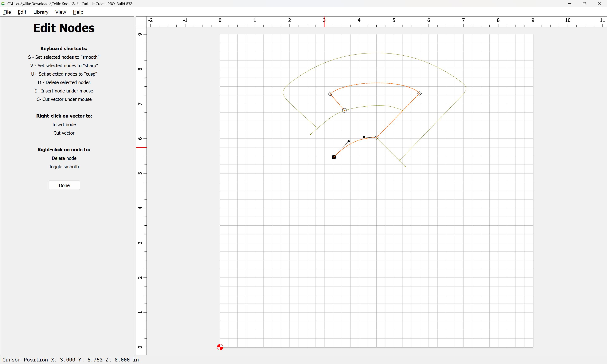Open the Help menu
Viewport: 607px width, 364px height.
pos(78,12)
